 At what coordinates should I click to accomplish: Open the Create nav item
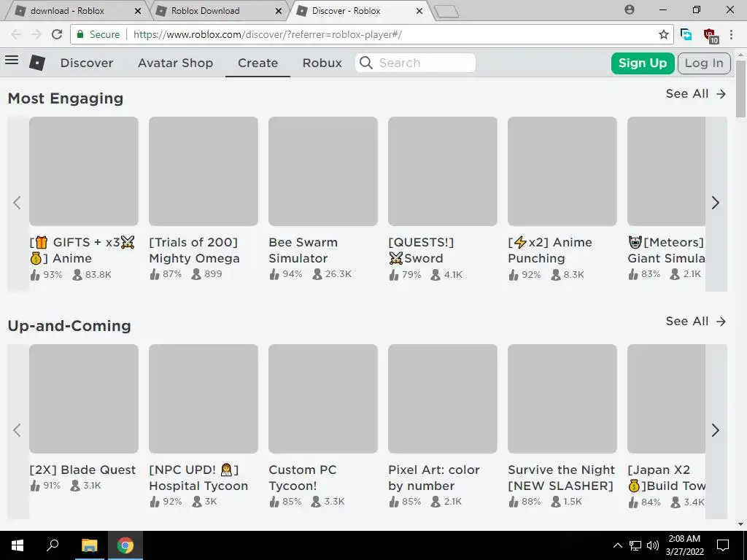(258, 63)
